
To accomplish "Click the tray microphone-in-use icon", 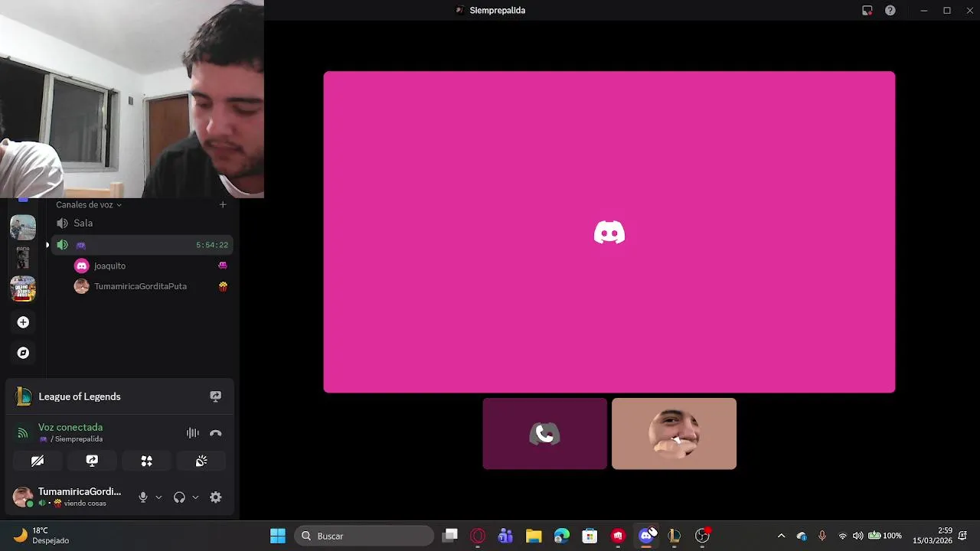I will (822, 536).
